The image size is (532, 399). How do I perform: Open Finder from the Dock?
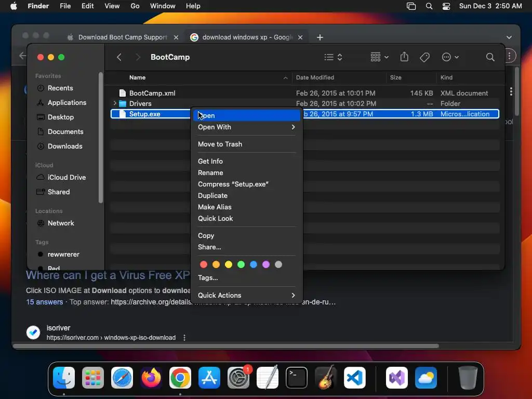64,378
